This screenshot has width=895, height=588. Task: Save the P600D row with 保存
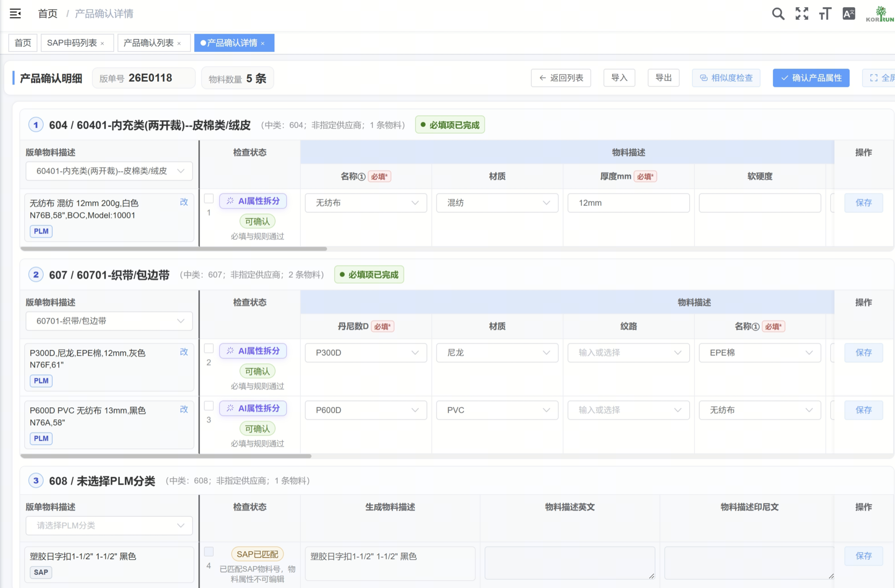pyautogui.click(x=864, y=410)
